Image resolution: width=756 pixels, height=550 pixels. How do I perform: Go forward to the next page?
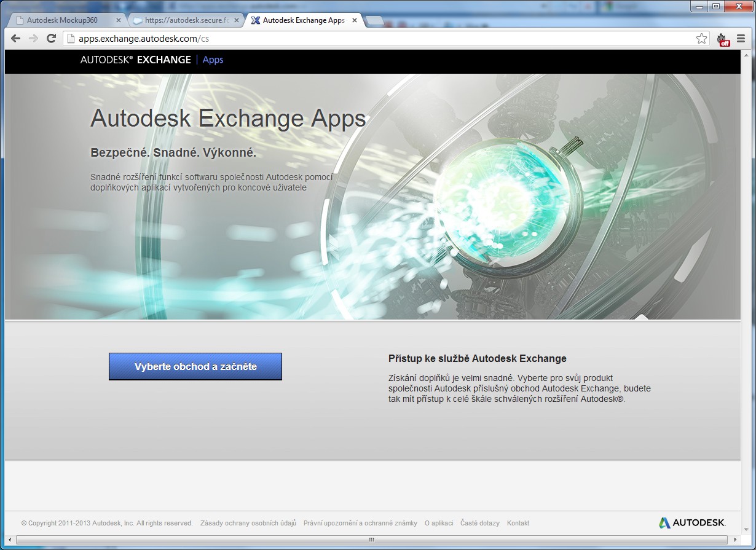point(33,38)
